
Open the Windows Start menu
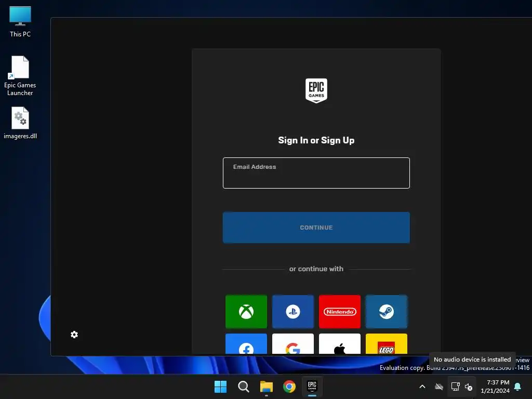click(220, 387)
